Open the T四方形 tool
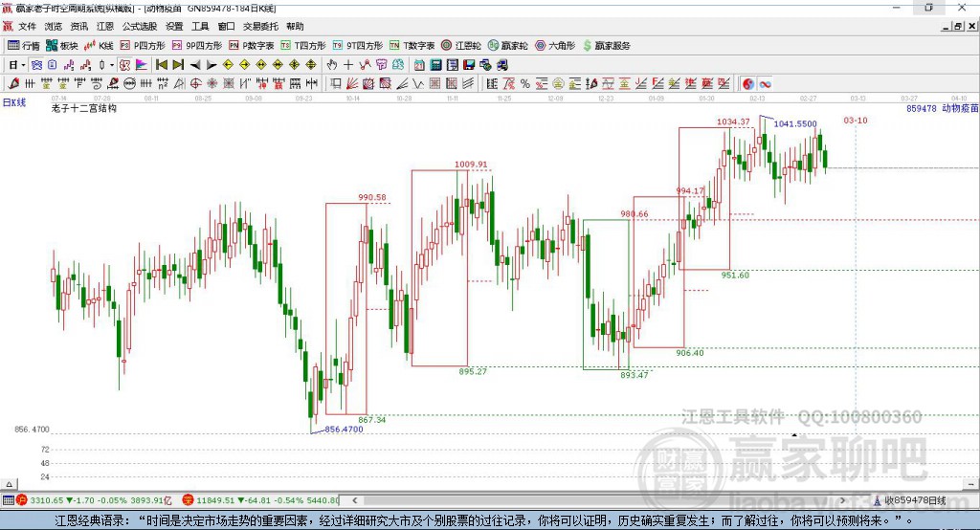 [303, 46]
